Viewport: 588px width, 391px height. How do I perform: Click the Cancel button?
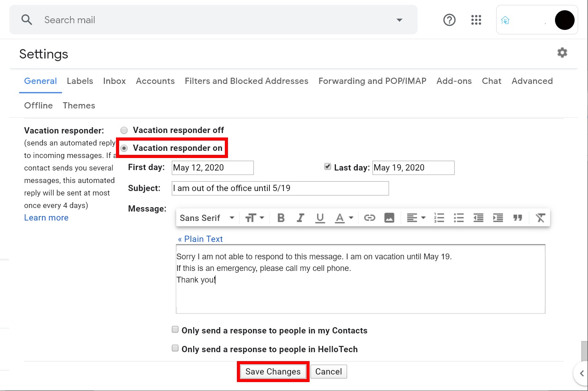329,371
